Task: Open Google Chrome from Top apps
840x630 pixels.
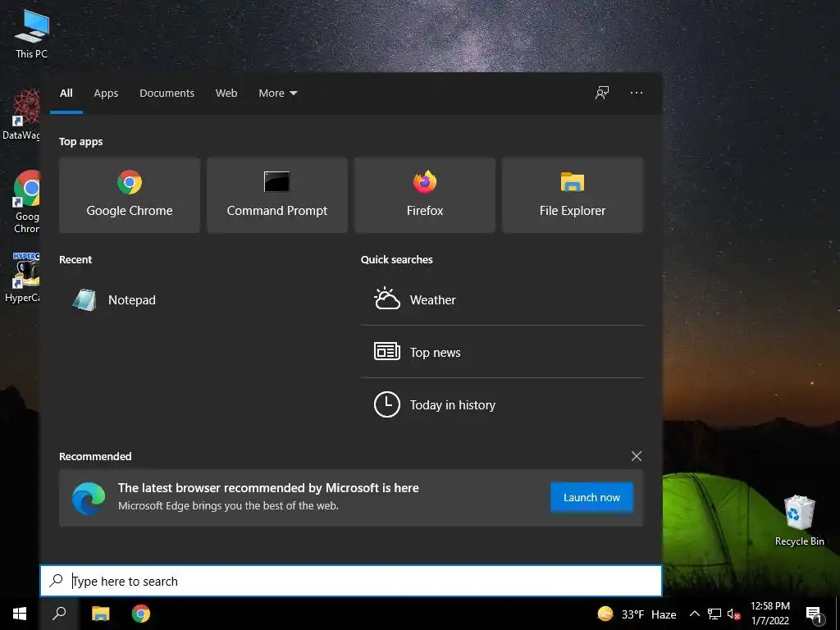Action: (x=129, y=195)
